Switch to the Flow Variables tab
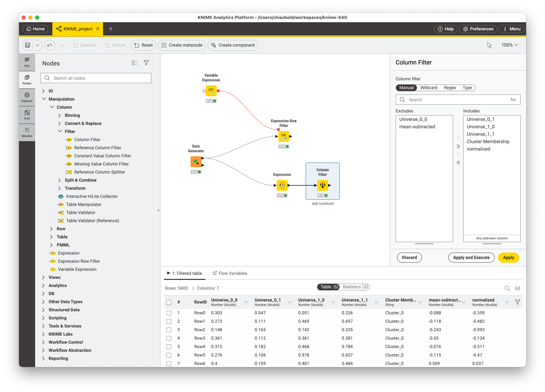The height and width of the screenshot is (392, 545). 233,273
